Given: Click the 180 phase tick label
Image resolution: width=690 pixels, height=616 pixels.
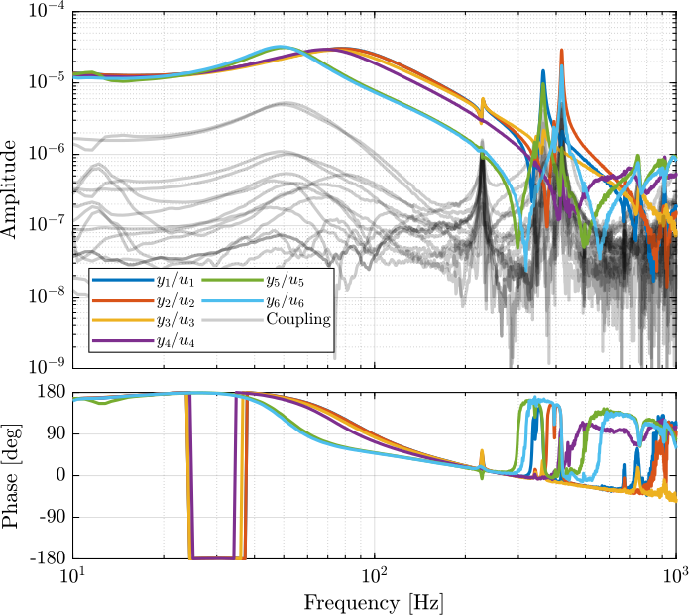Looking at the screenshot, I should point(53,392).
